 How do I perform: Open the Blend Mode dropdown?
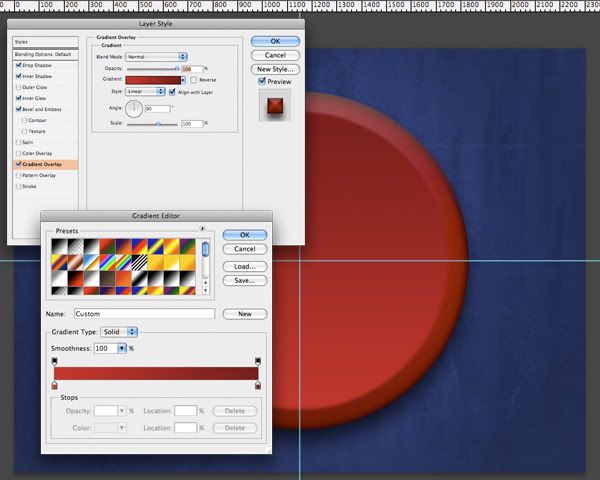click(156, 57)
